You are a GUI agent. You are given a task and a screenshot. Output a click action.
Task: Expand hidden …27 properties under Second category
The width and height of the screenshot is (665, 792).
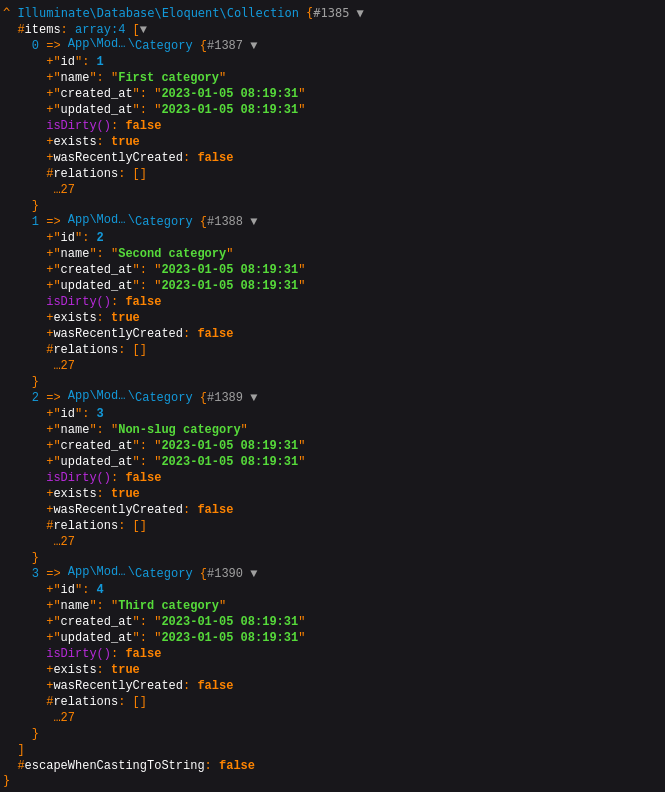pyautogui.click(x=64, y=366)
